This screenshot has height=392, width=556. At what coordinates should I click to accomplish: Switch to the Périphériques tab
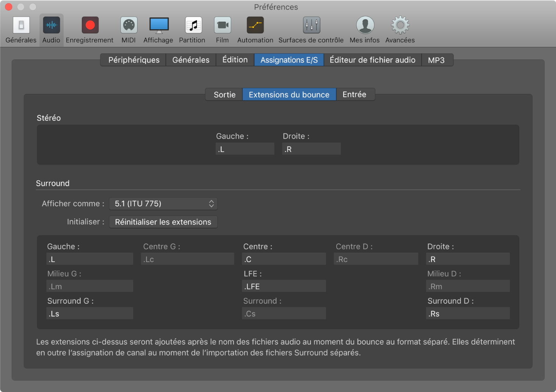click(x=134, y=60)
